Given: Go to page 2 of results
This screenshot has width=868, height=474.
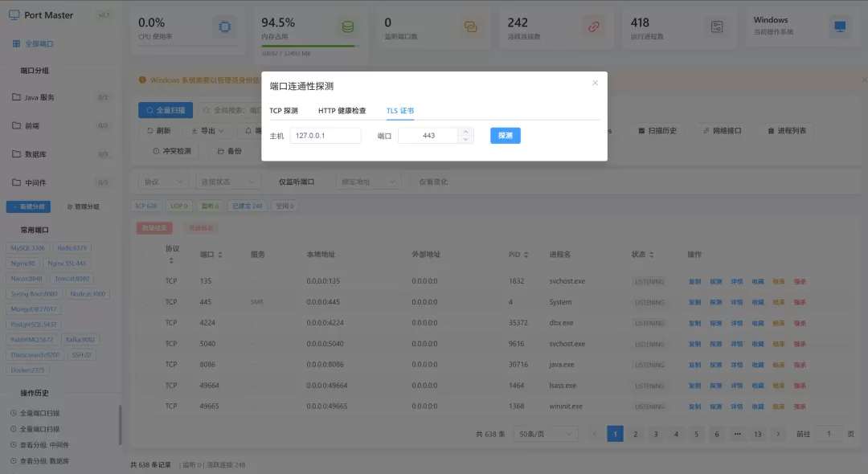Looking at the screenshot, I should pos(636,434).
